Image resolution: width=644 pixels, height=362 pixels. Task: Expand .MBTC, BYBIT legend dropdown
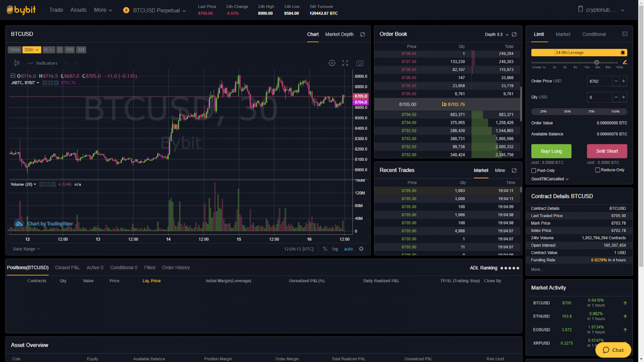(x=25, y=83)
